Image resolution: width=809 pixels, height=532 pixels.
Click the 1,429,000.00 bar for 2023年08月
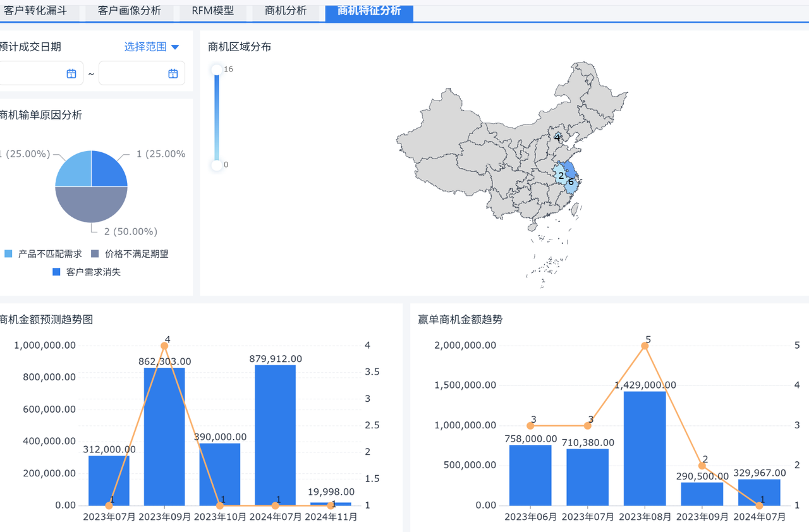tap(645, 449)
